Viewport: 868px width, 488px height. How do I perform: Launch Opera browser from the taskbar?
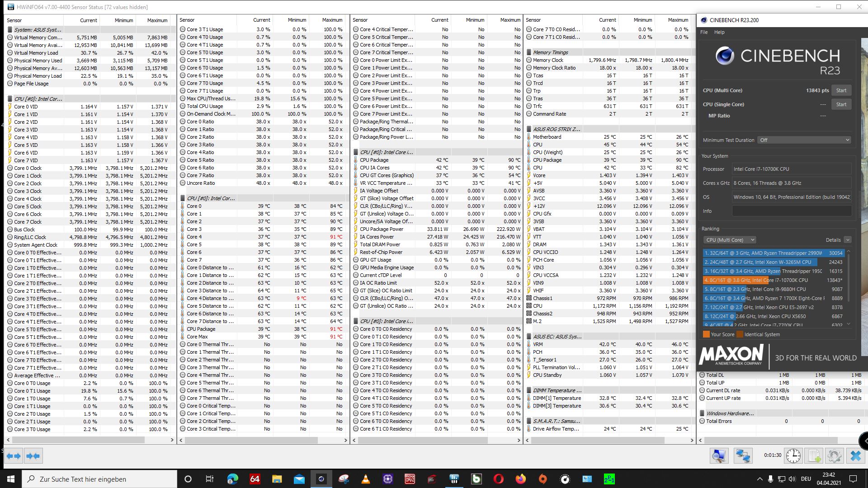499,479
